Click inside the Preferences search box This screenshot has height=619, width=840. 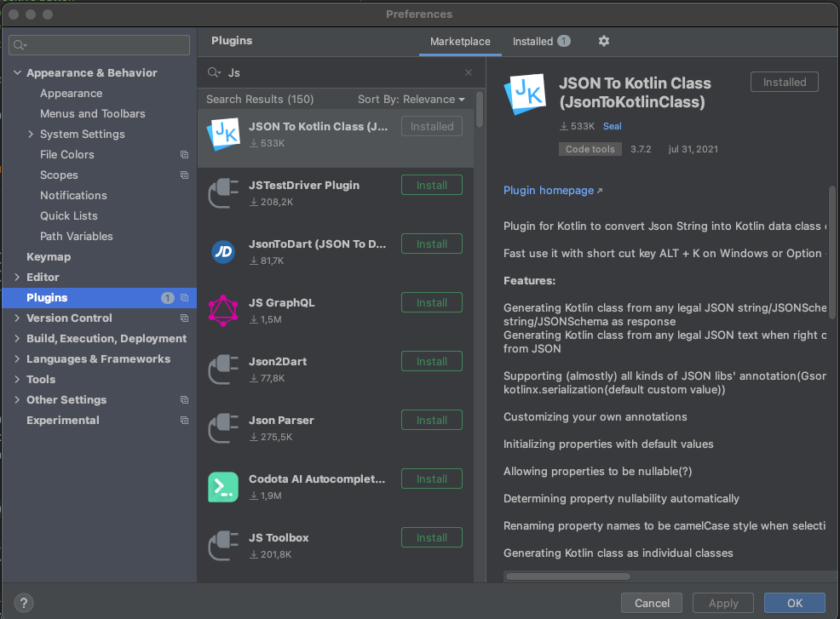[99, 43]
